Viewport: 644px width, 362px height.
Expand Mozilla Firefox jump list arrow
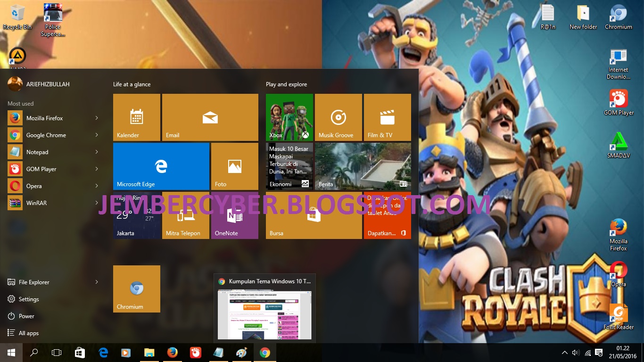pyautogui.click(x=97, y=118)
